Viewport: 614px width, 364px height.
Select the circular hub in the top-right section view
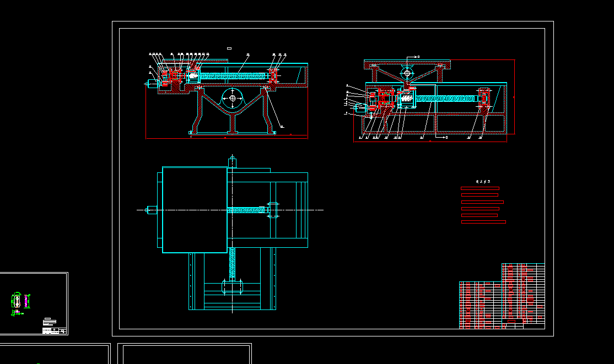[407, 73]
